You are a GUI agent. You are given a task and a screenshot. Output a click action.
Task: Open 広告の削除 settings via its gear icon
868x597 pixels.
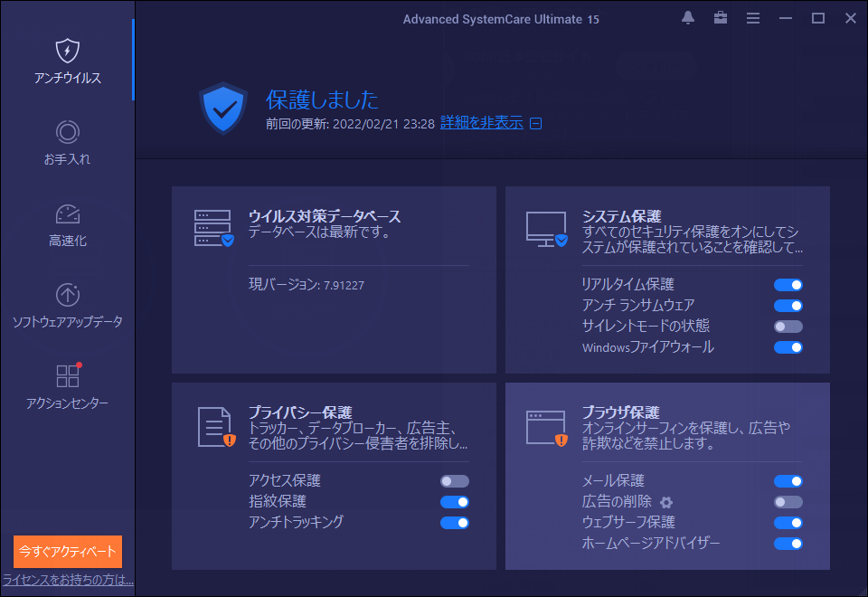[666, 502]
